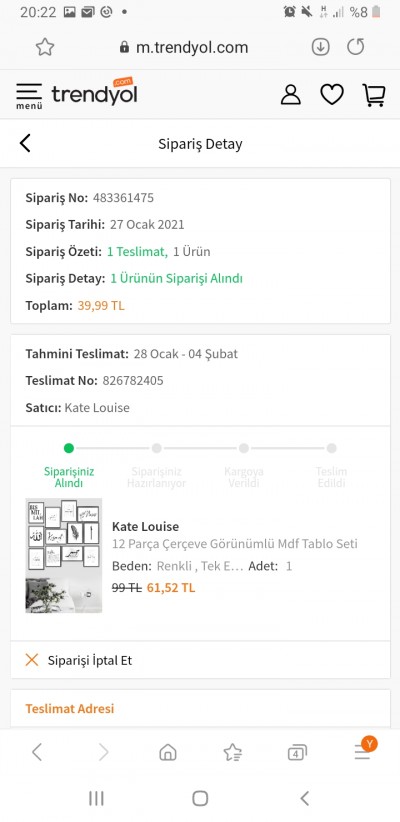The image size is (400, 822).
Task: Reload the page with refresh icon
Action: coord(355,47)
